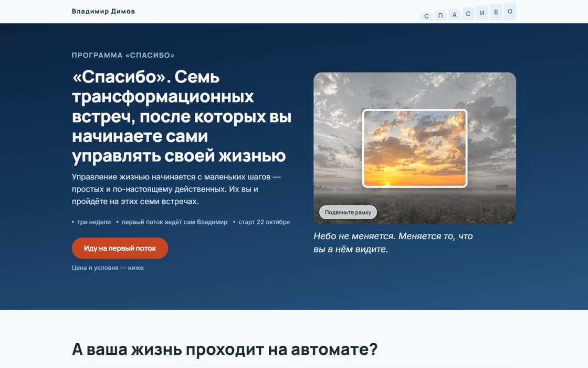Select the Б step tile in header
Viewport: 588px width, 368px height.
[x=496, y=13]
